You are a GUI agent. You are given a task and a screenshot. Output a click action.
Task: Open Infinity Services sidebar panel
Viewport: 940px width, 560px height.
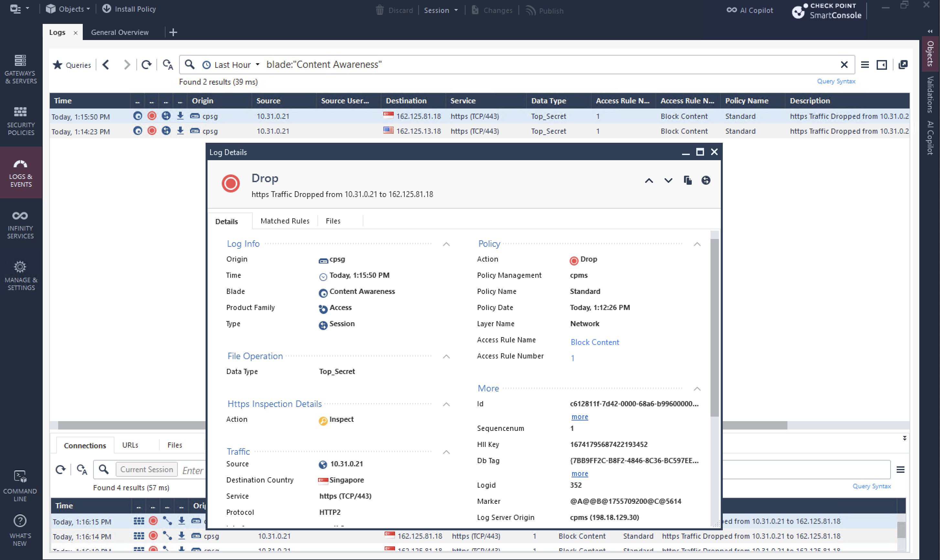coord(21,224)
